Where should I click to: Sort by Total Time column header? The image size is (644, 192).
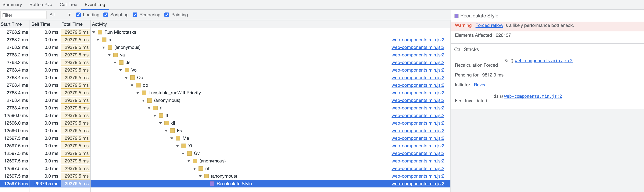(75, 24)
